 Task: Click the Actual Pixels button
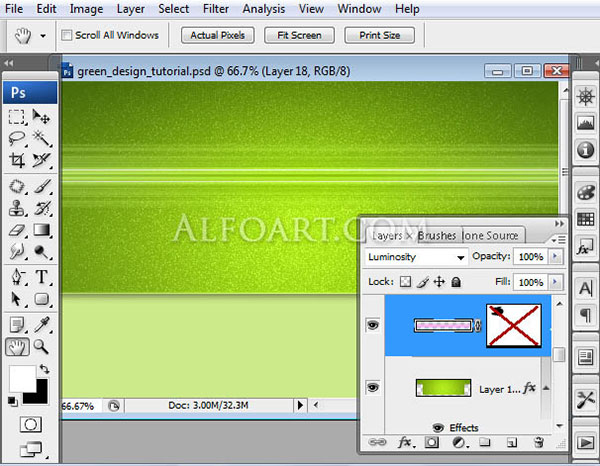click(x=218, y=35)
